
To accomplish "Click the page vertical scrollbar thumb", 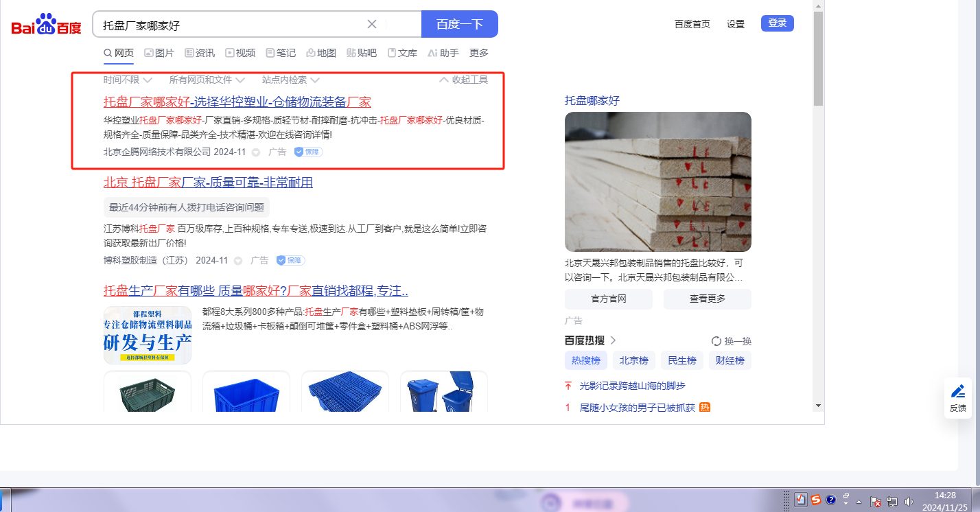I will pos(818,58).
